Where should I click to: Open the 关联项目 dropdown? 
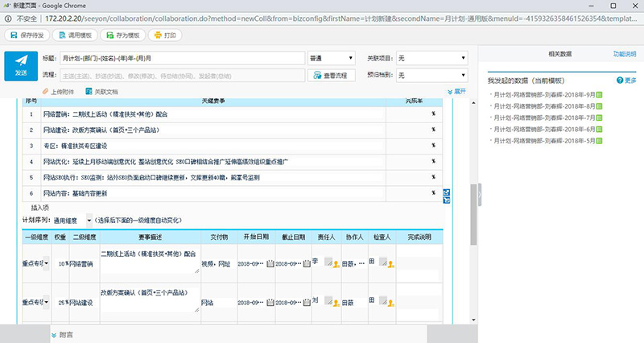(x=433, y=59)
